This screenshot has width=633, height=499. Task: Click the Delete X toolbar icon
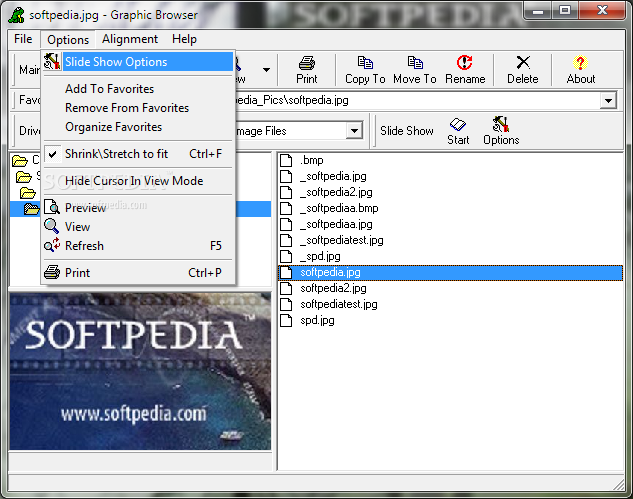coord(523,63)
